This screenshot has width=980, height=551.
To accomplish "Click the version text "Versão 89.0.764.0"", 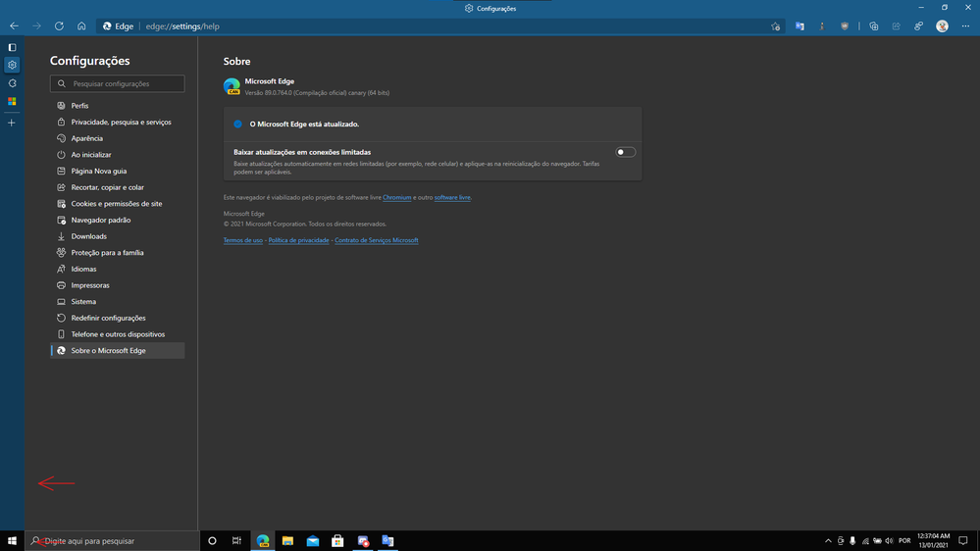I will click(268, 93).
